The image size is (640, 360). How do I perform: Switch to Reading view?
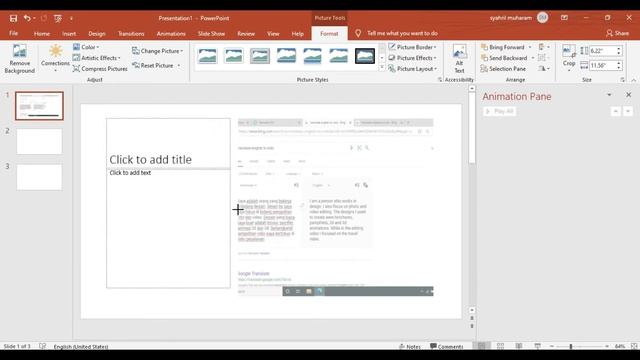519,346
